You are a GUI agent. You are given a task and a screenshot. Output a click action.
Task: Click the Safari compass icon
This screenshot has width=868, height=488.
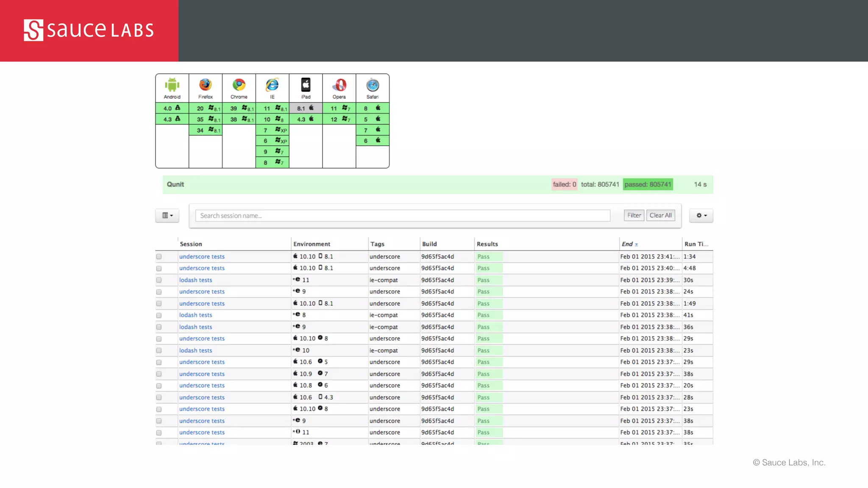pyautogui.click(x=373, y=85)
